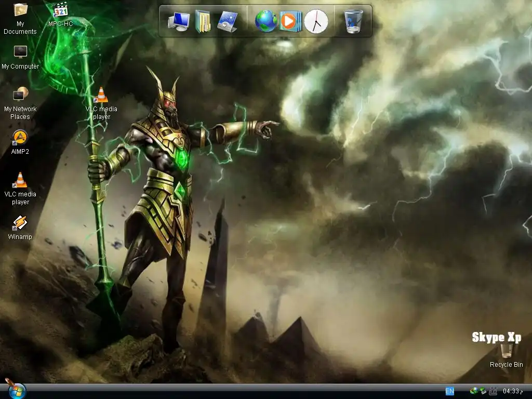Click the computer monitor icon in the top dock

pyautogui.click(x=179, y=21)
